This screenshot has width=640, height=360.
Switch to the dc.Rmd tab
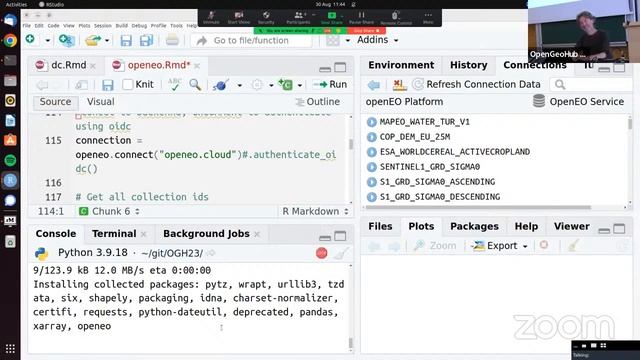coord(68,65)
